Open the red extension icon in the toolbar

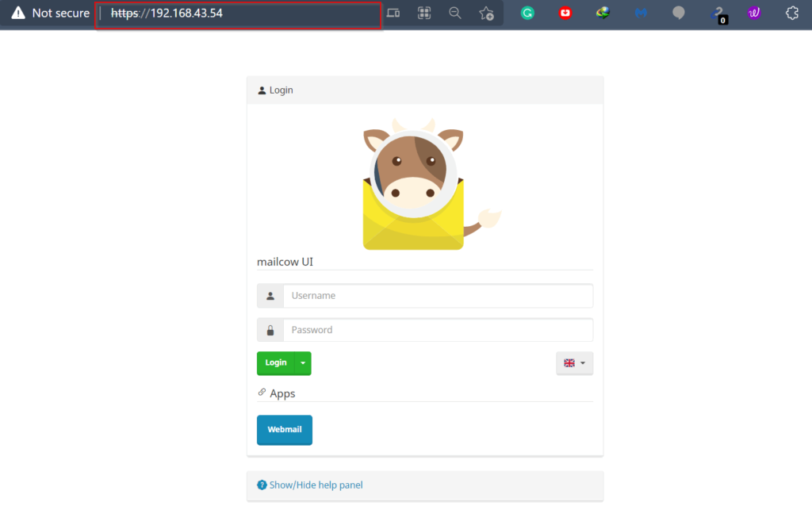[x=565, y=13]
